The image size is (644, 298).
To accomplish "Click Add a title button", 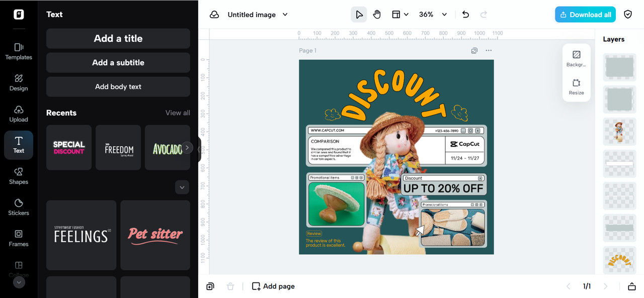I will (118, 39).
